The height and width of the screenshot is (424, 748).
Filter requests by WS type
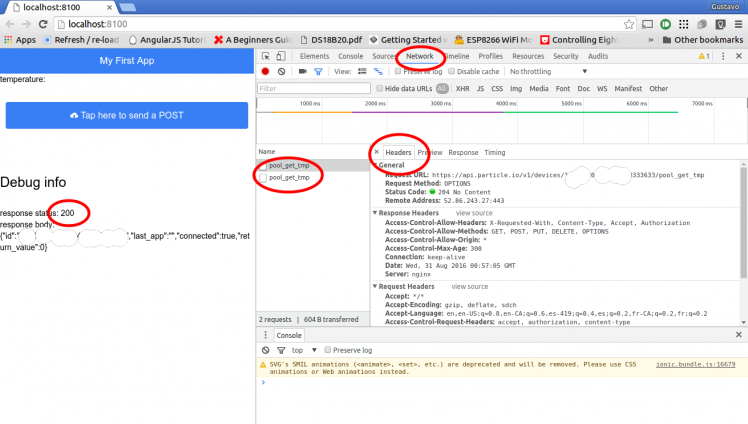602,89
